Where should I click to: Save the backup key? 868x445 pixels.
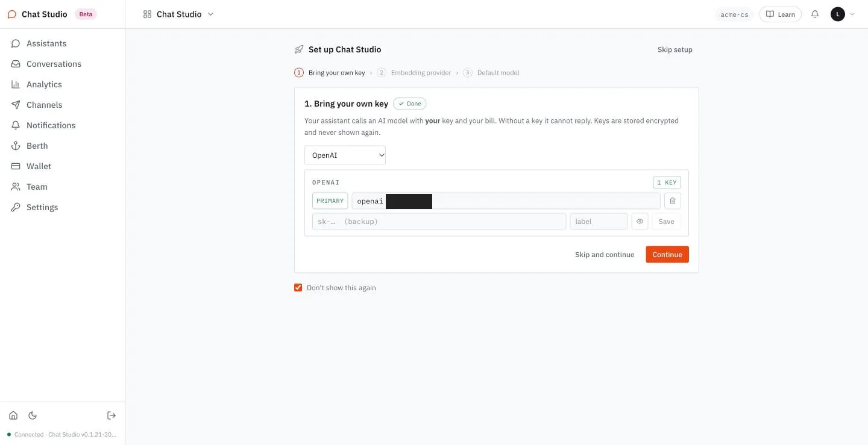[666, 222]
